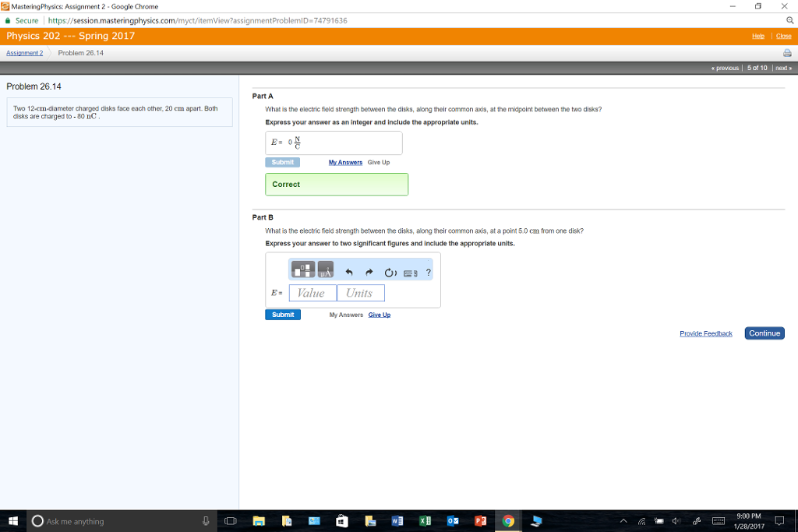798x532 pixels.
Task: Go to next problem
Action: click(x=783, y=68)
